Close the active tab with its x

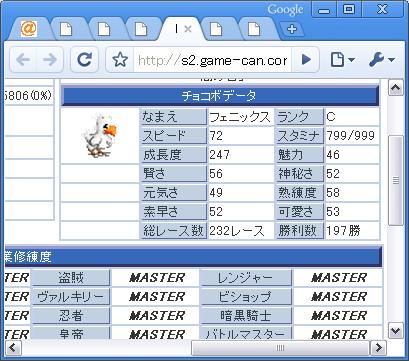[x=188, y=29]
